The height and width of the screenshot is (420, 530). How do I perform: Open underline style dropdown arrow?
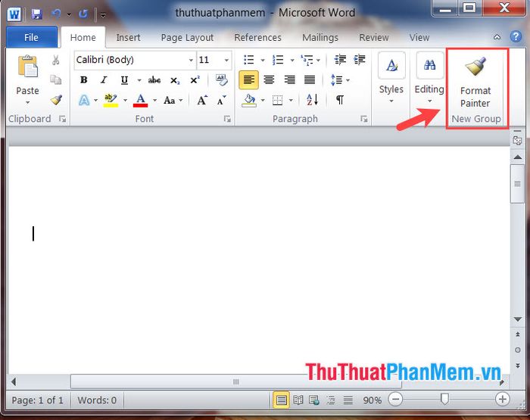[x=139, y=80]
